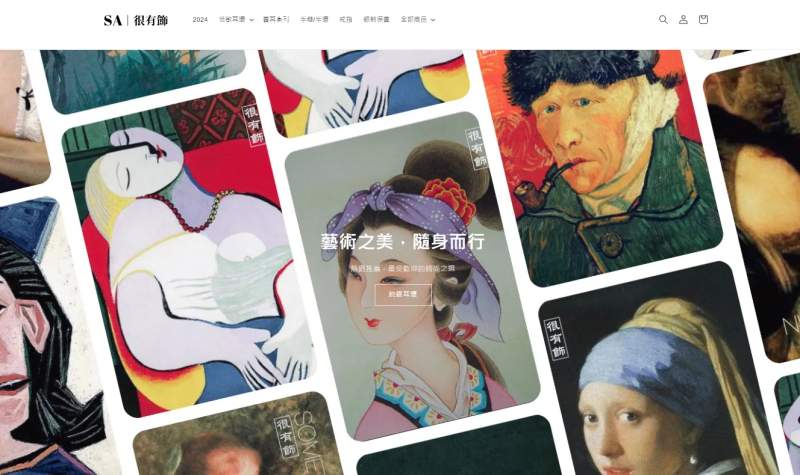Open the nav link directly following 2024's dropdown
This screenshot has width=800, height=475.
point(276,19)
